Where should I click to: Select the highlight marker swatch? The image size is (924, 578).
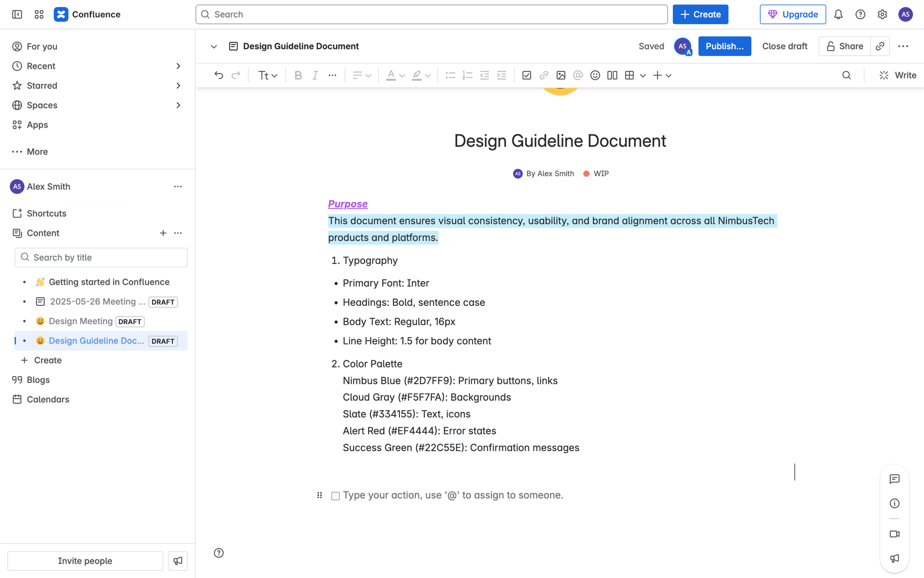(417, 75)
